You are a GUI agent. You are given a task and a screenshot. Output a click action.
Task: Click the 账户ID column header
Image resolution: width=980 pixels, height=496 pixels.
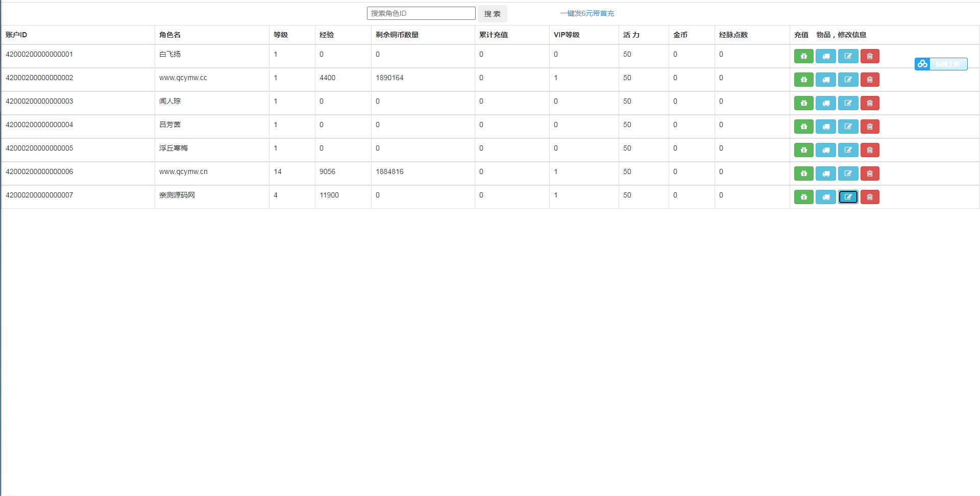16,35
